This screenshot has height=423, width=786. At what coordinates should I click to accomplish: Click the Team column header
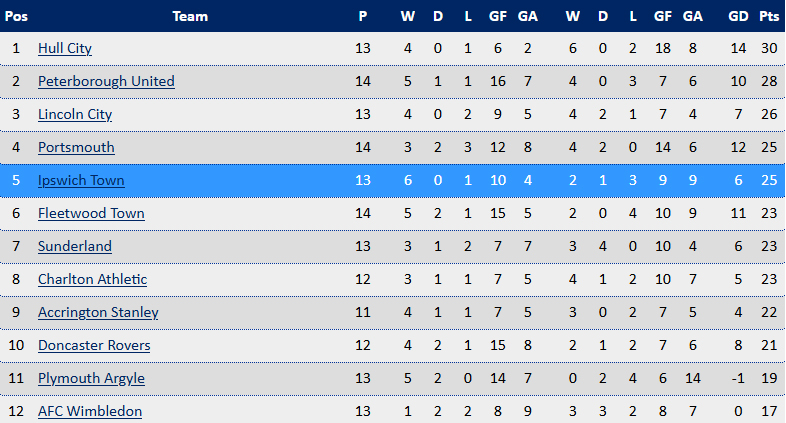(x=190, y=16)
